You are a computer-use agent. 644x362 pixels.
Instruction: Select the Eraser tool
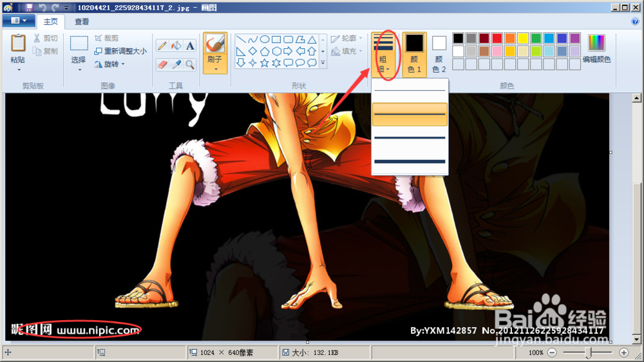pos(162,64)
